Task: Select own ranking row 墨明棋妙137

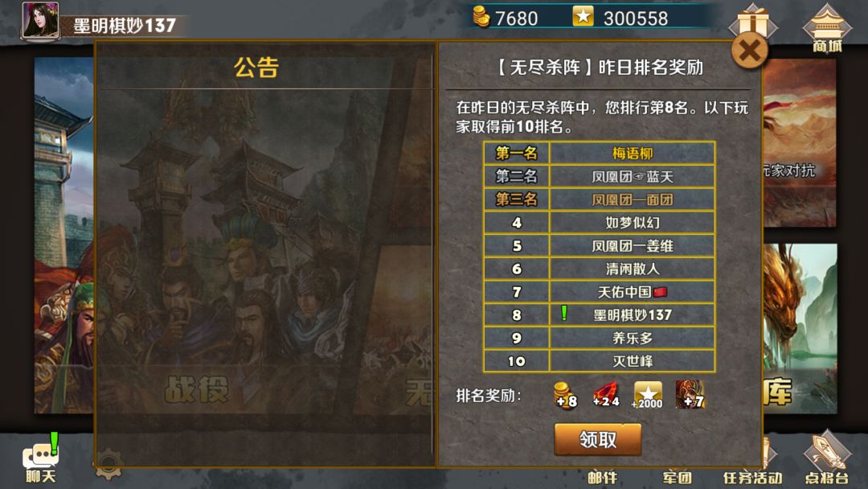Action: 600,314
